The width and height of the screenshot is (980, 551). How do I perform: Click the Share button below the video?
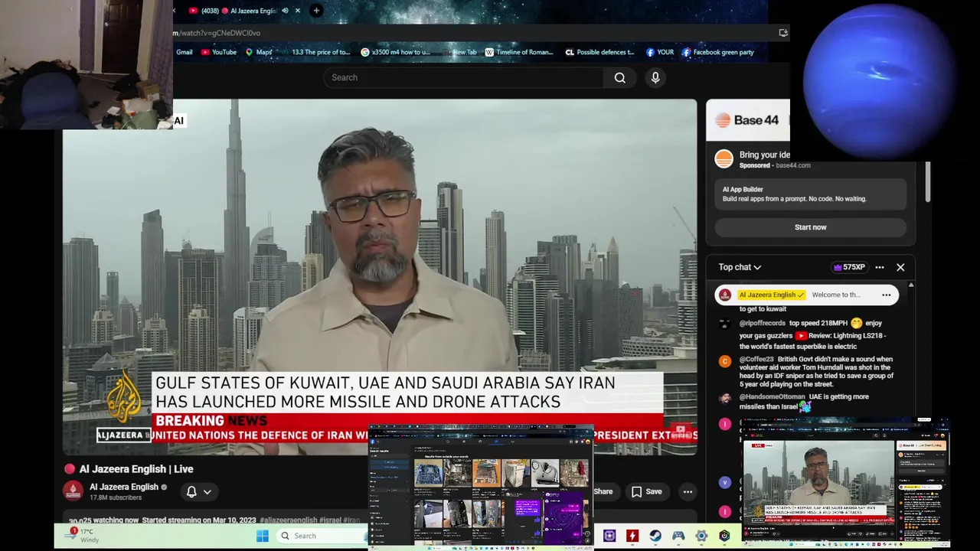coord(603,492)
